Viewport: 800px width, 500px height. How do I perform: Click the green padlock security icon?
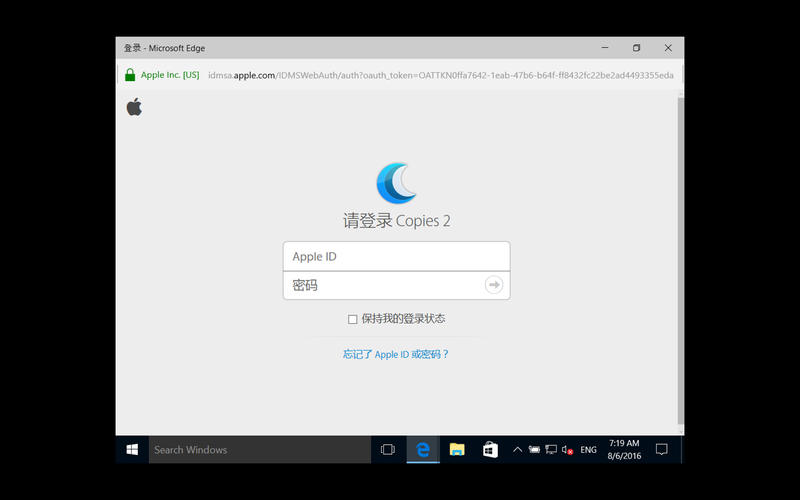pos(130,75)
